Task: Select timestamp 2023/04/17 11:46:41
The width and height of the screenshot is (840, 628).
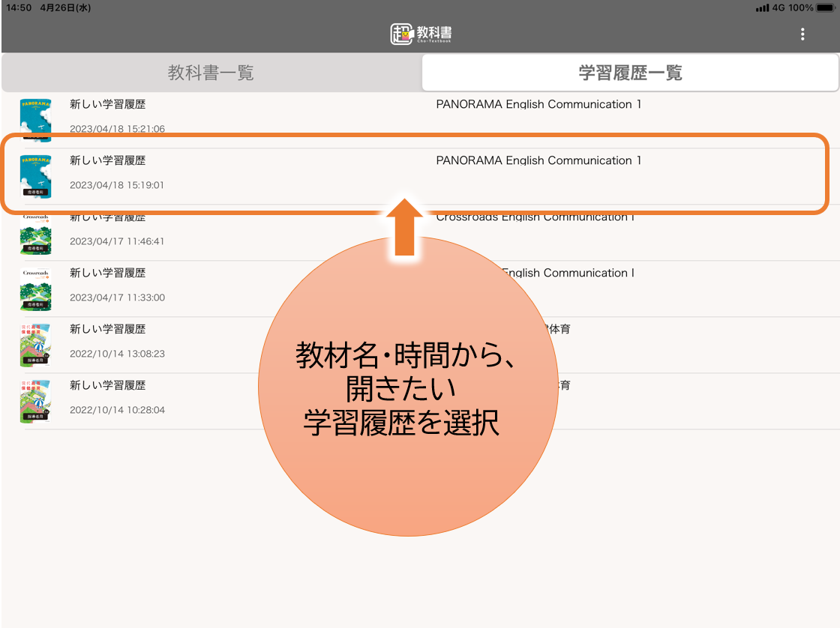Action: pos(117,241)
